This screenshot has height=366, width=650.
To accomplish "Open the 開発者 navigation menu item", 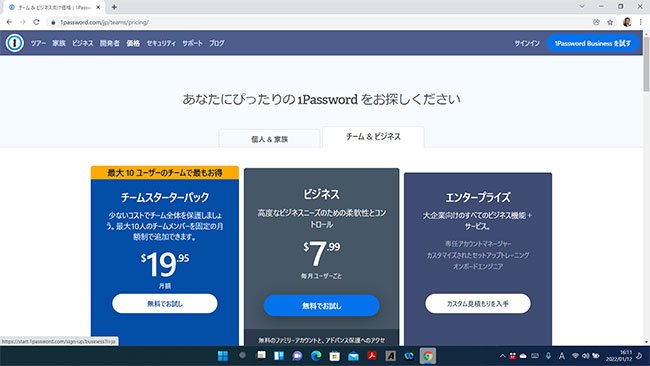I will pyautogui.click(x=109, y=43).
